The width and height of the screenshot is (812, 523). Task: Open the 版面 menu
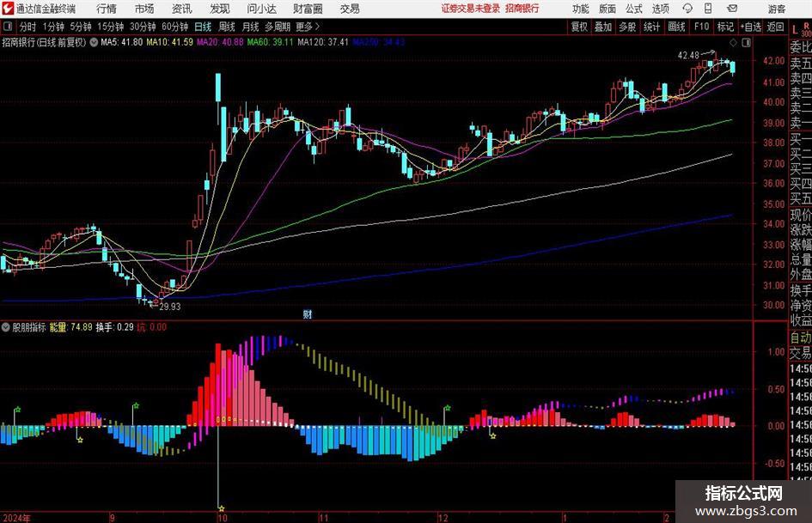point(607,9)
